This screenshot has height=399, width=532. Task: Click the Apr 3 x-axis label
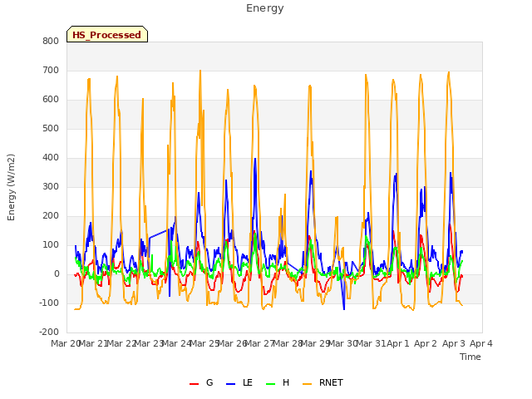pos(454,343)
